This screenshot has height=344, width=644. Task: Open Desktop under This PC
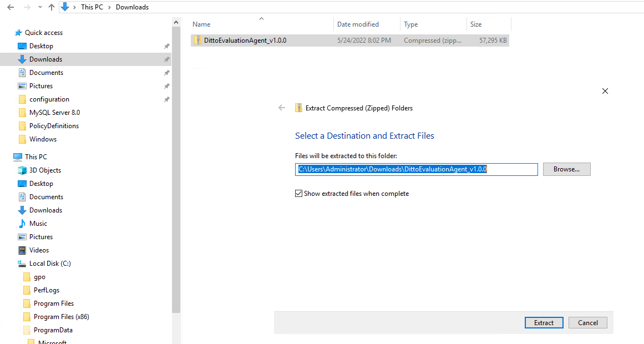(x=41, y=183)
